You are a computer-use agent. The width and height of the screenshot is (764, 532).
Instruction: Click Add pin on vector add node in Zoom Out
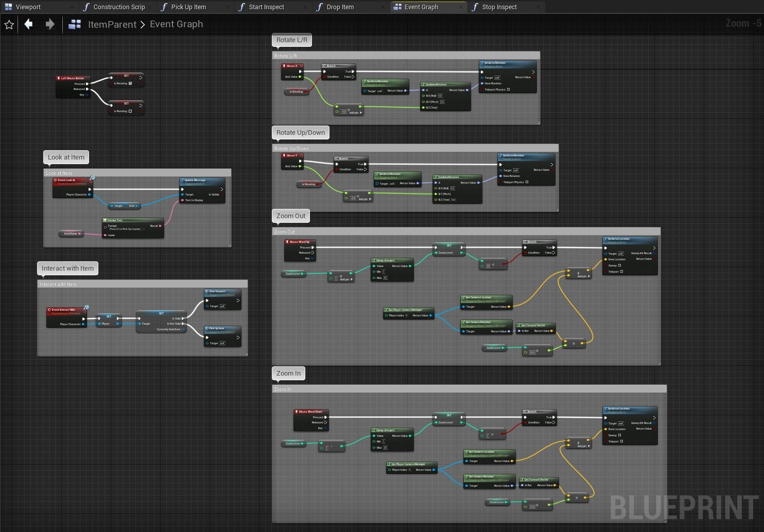click(583, 276)
